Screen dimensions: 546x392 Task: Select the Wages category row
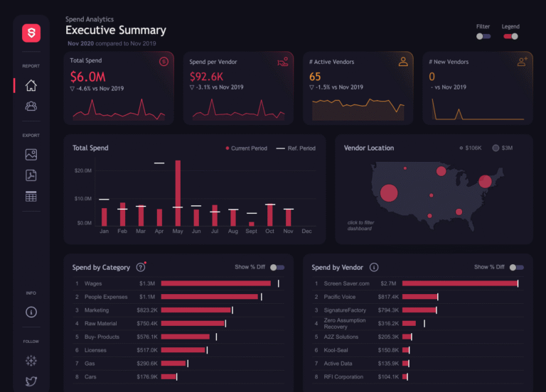click(178, 283)
